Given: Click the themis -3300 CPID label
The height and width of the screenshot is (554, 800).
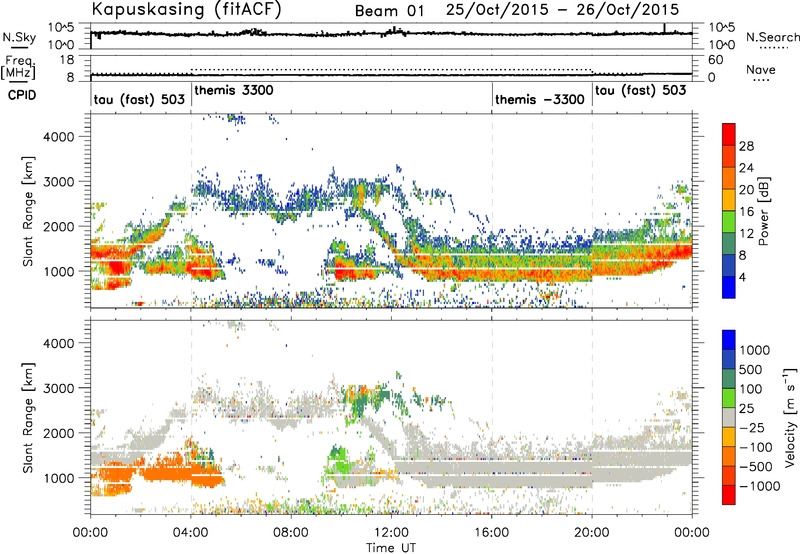Looking at the screenshot, I should pyautogui.click(x=540, y=99).
